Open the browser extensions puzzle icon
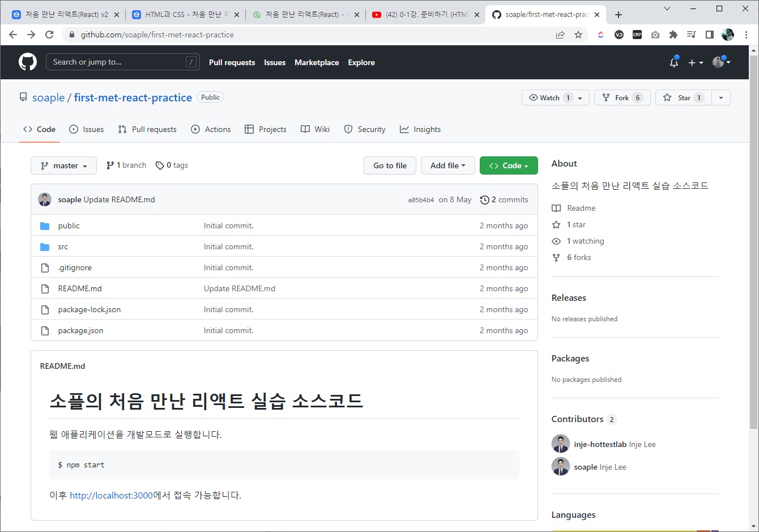 tap(673, 35)
